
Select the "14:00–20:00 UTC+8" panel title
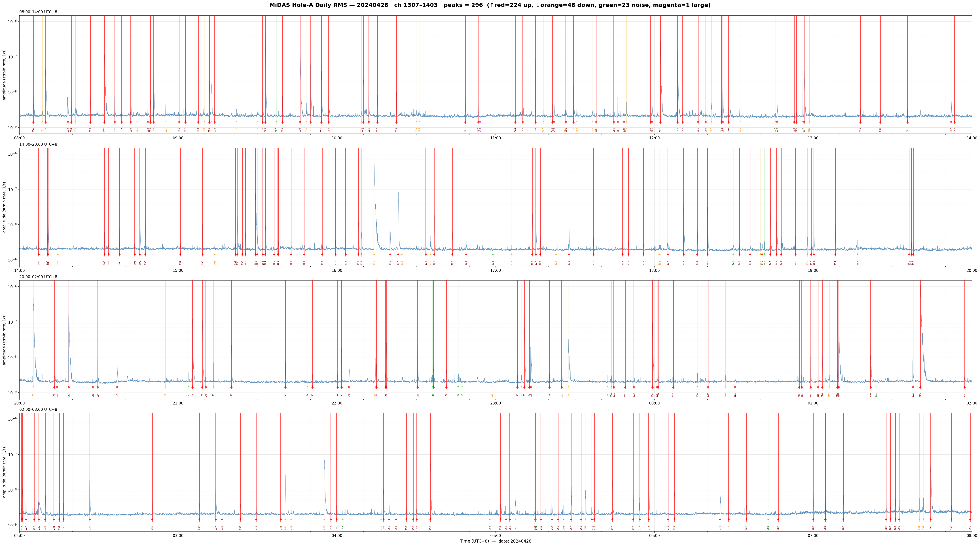coord(38,145)
